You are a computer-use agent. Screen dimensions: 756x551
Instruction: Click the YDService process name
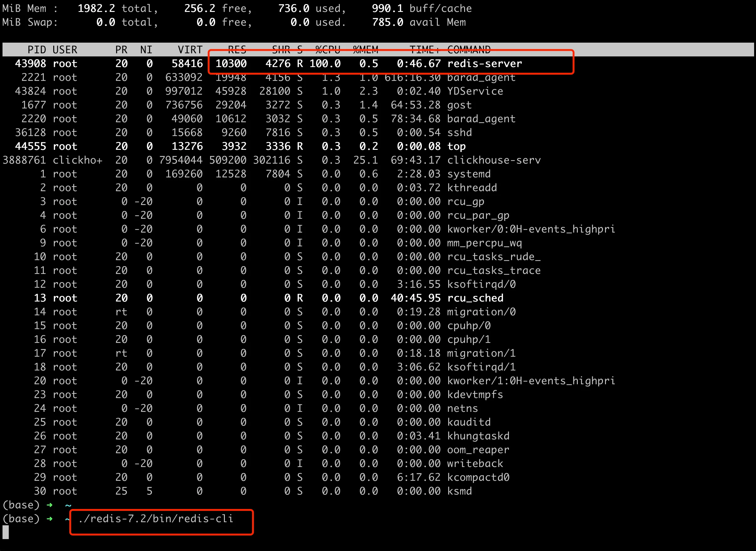point(475,91)
